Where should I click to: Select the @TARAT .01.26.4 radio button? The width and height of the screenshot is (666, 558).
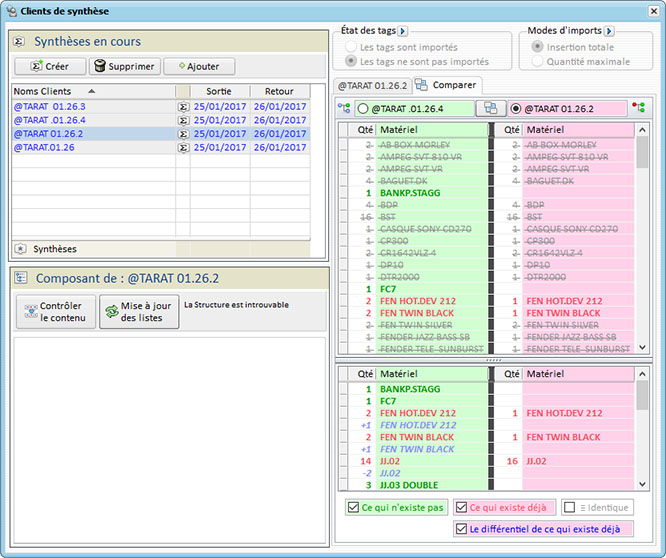[x=362, y=108]
